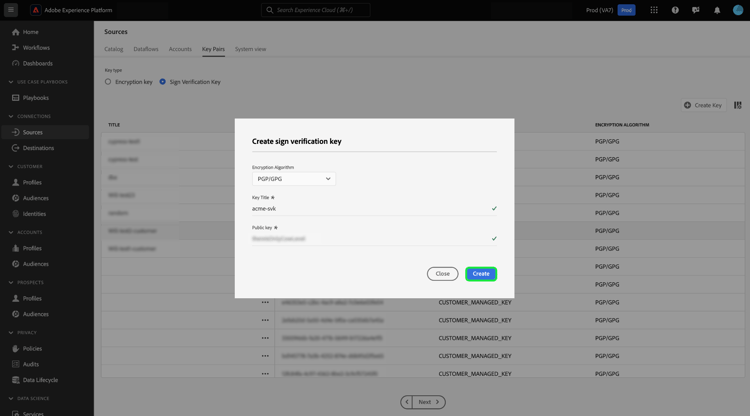The image size is (750, 416).
Task: Click the Adobe Experience Platform logo
Action: coord(35,10)
